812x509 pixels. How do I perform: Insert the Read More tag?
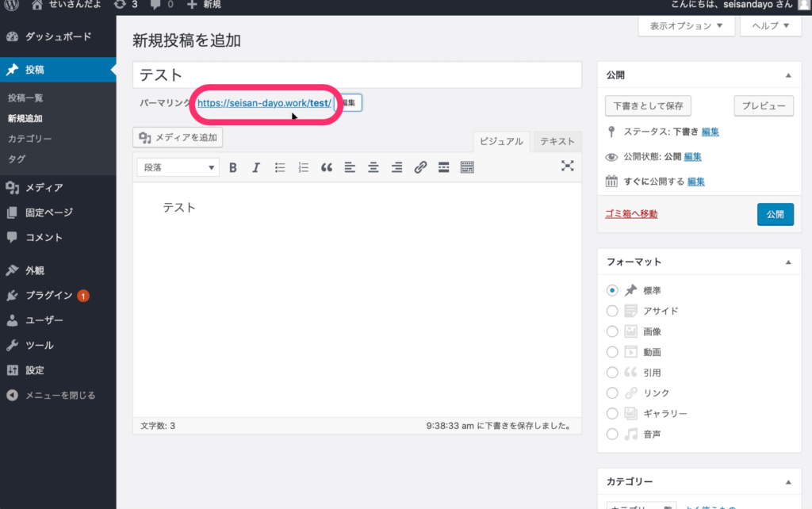pos(444,167)
